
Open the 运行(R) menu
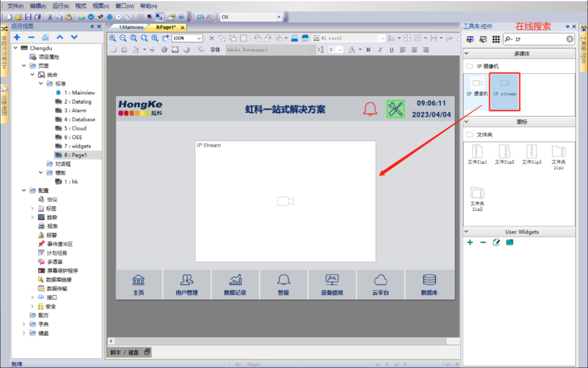(x=60, y=6)
